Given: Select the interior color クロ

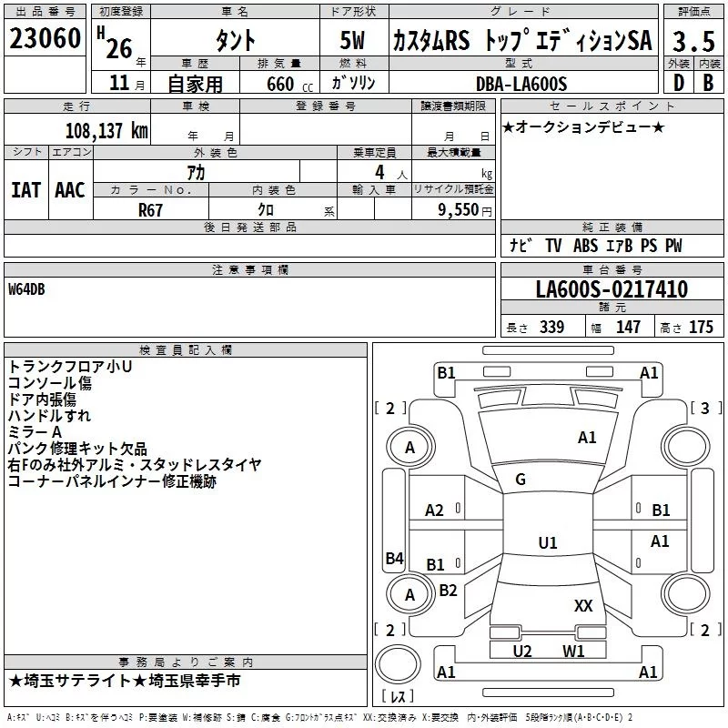Looking at the screenshot, I should point(266,210).
